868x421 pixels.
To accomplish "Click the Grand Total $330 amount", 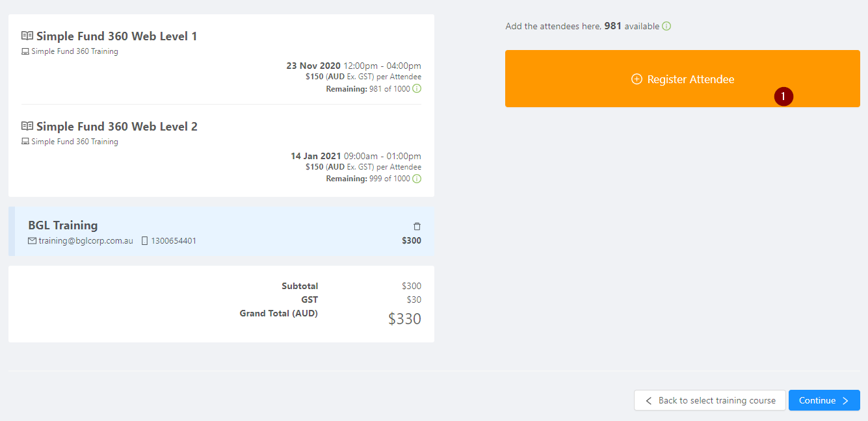I will point(404,319).
